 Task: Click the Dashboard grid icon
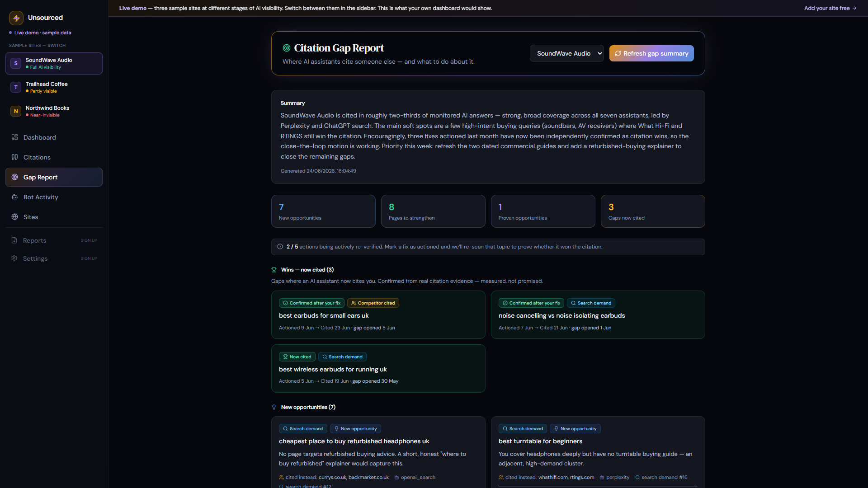[14, 137]
